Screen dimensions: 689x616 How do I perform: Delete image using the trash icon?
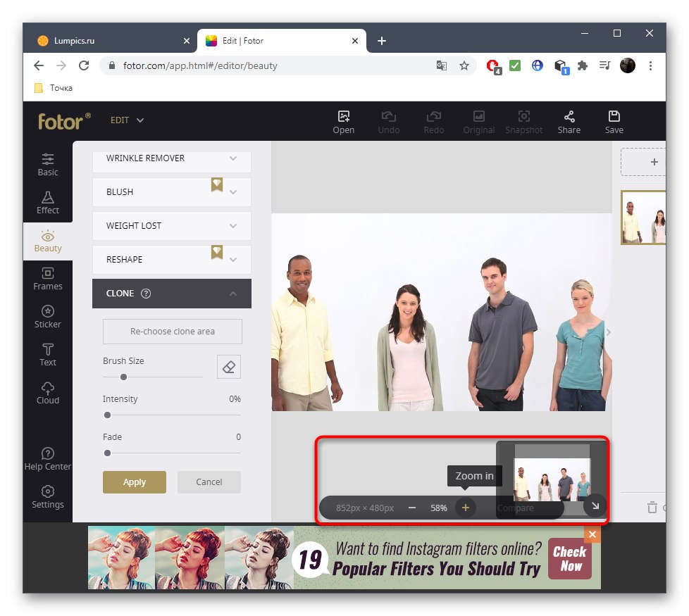click(652, 508)
